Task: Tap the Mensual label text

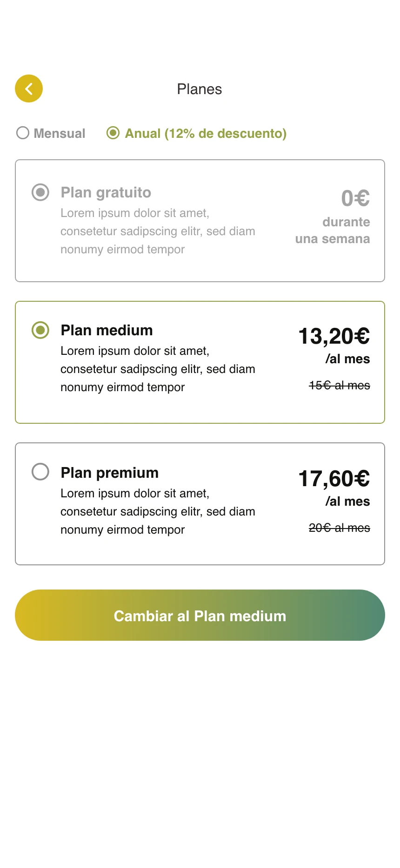Action: (60, 134)
